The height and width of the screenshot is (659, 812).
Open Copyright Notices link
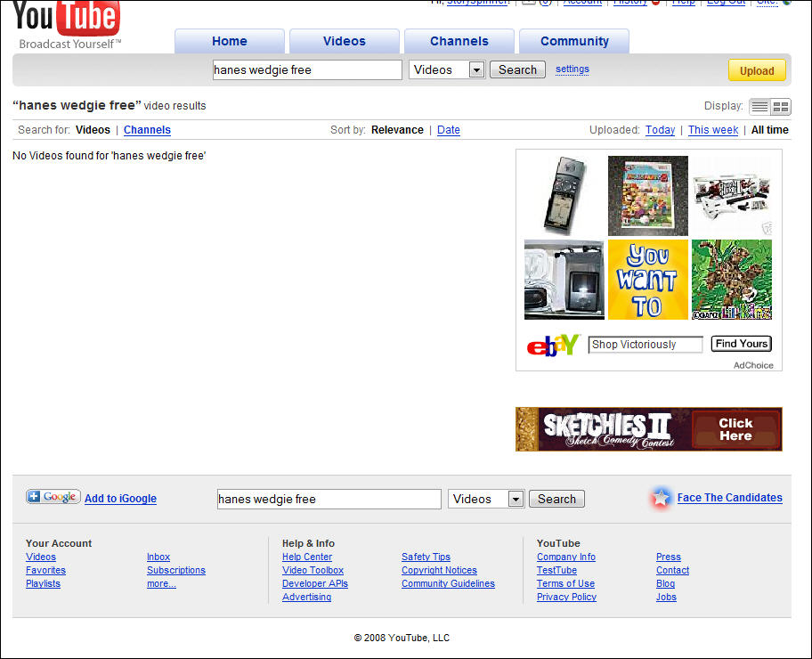pyautogui.click(x=439, y=571)
